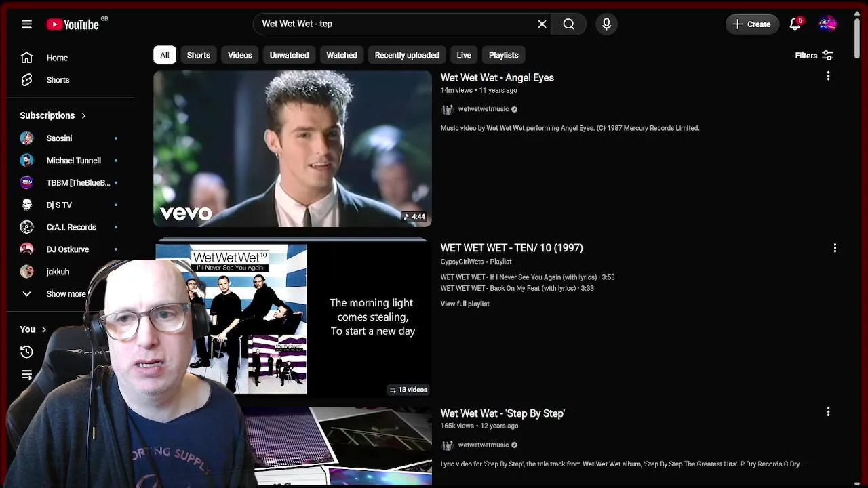The image size is (868, 488).
Task: Clear the search box with X
Action: (542, 24)
